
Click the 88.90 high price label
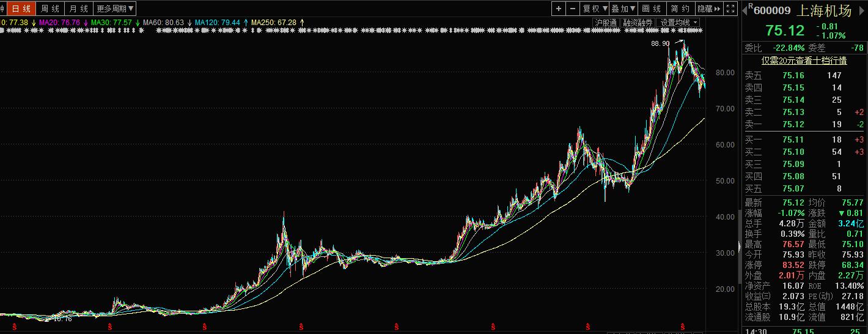pos(660,44)
